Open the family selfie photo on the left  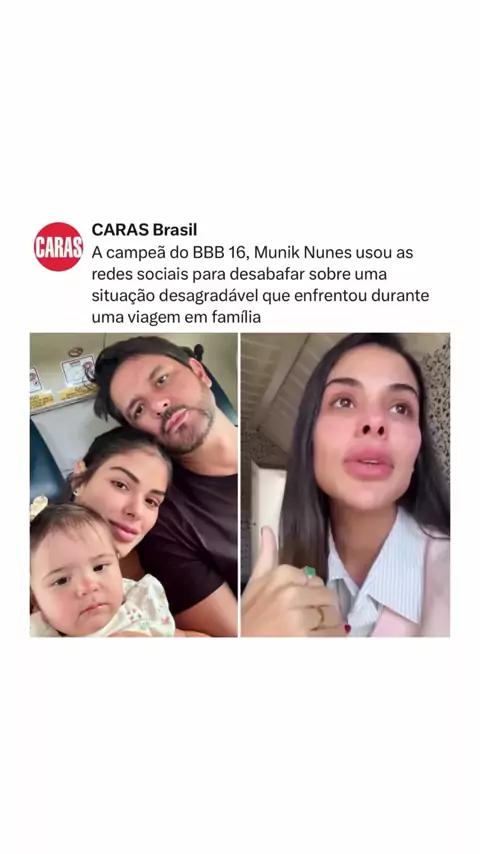tap(133, 485)
